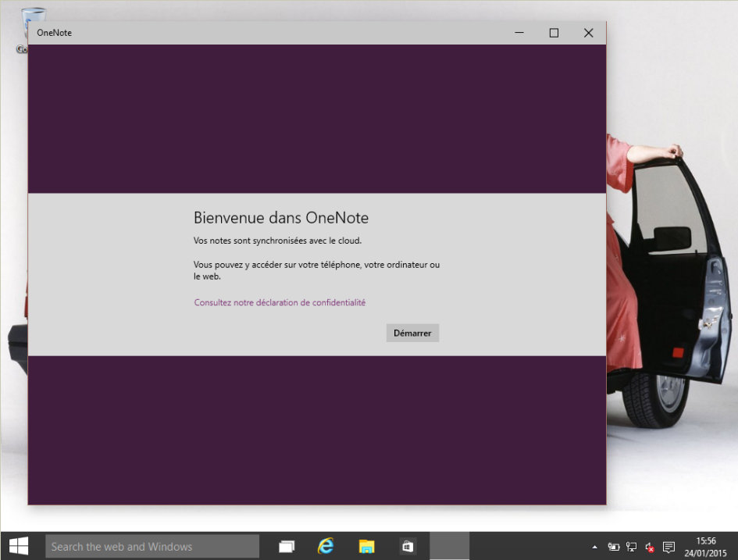The width and height of the screenshot is (738, 560).
Task: Maximize the OneNote window
Action: pos(554,33)
